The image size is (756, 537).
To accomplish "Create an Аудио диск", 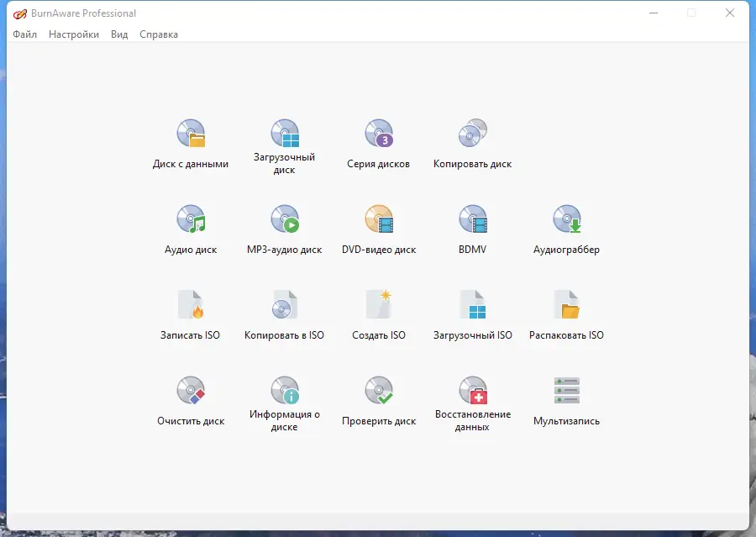I will coord(191,229).
